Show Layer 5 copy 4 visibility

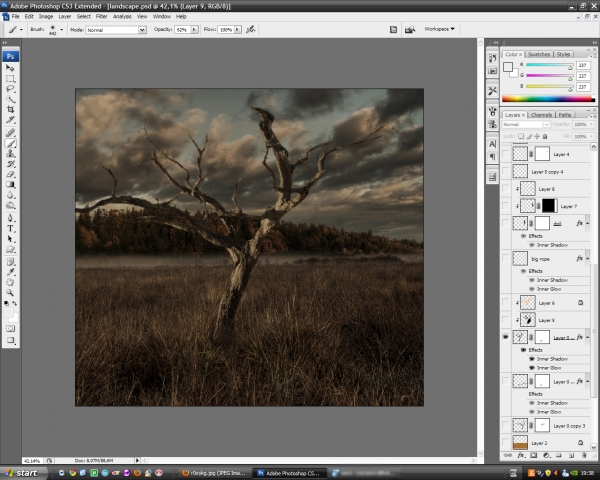coord(505,171)
